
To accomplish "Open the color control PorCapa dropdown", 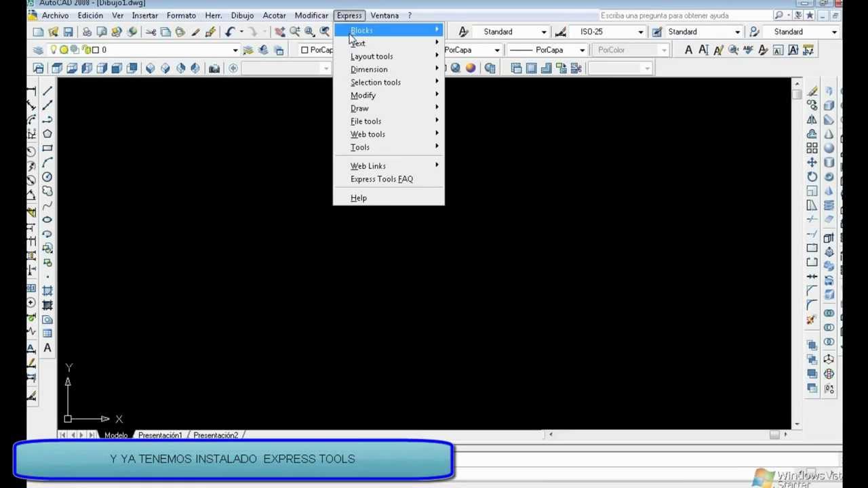I will click(x=317, y=49).
